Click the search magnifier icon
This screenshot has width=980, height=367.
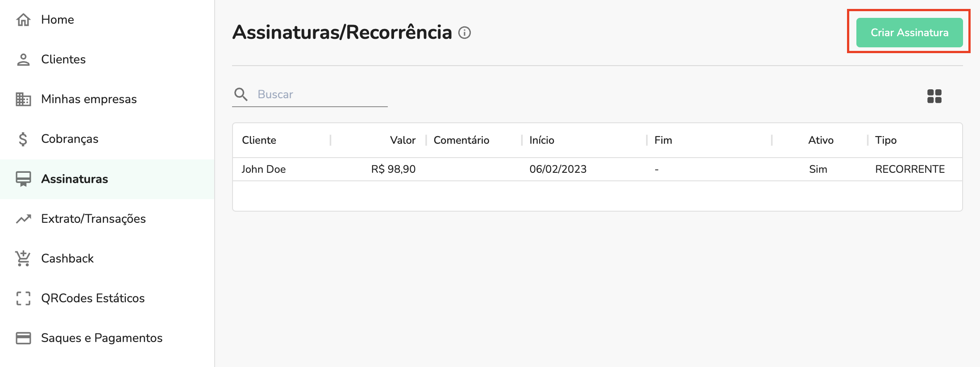tap(241, 94)
